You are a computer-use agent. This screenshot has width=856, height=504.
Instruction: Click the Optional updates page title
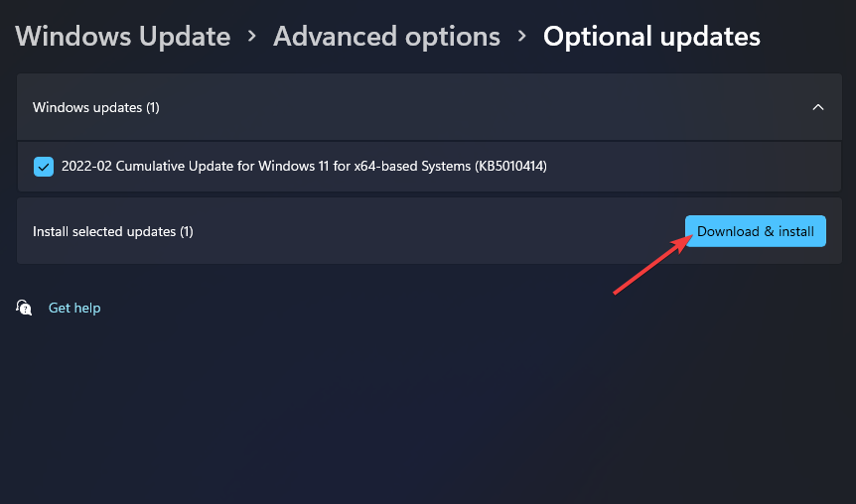pos(651,37)
